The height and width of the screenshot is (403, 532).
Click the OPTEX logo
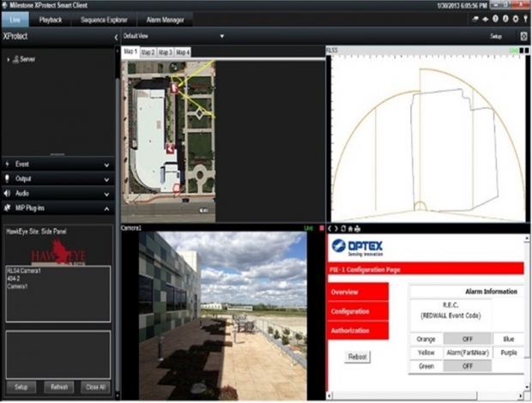[x=357, y=248]
